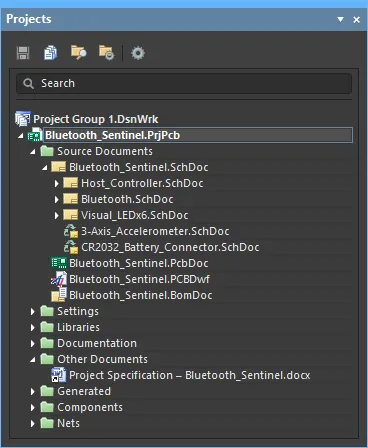The image size is (368, 448).
Task: Click the search magnifier icon
Action: tap(28, 83)
